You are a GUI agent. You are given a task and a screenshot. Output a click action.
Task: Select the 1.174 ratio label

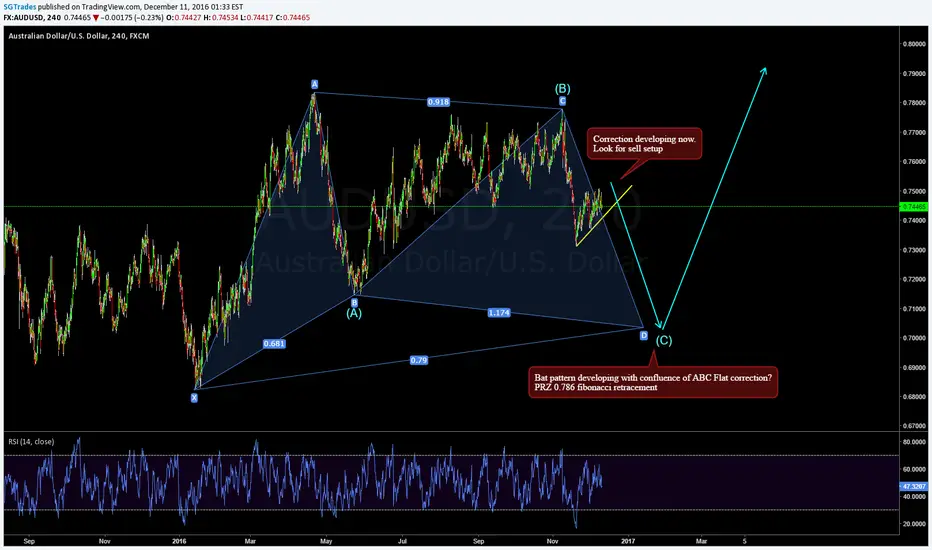pos(499,313)
